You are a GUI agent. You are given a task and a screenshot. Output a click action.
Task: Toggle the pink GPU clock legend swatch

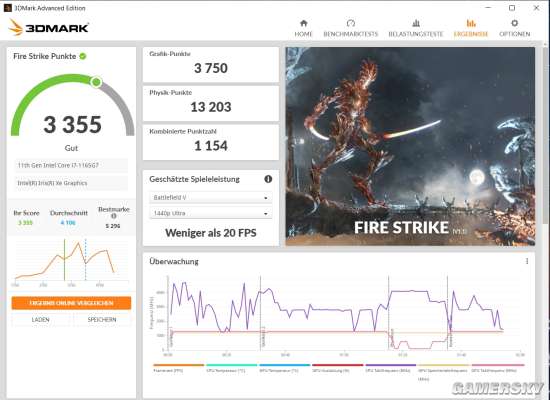pyautogui.click(x=498, y=365)
